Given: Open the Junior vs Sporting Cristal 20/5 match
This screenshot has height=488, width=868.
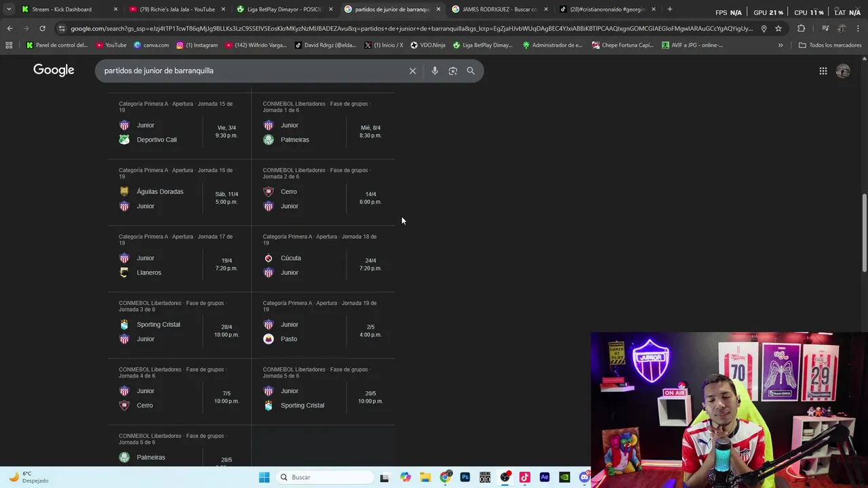Looking at the screenshot, I should click(323, 392).
